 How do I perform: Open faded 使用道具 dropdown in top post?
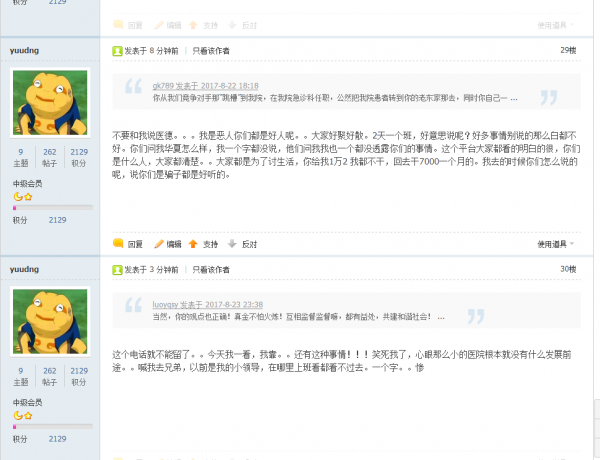pyautogui.click(x=556, y=25)
